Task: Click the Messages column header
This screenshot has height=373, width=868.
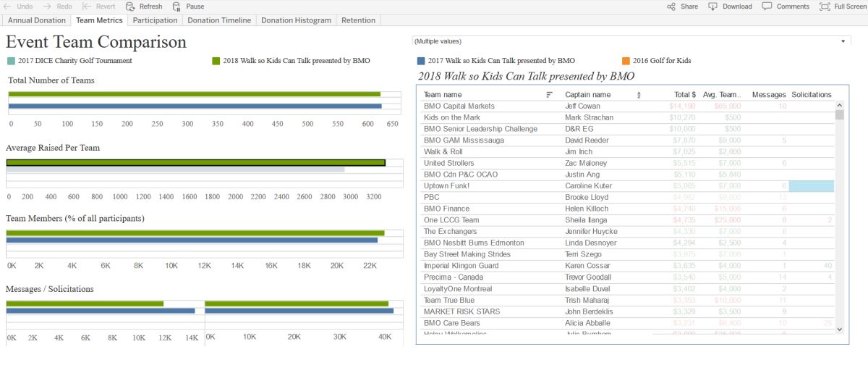Action: pyautogui.click(x=769, y=95)
